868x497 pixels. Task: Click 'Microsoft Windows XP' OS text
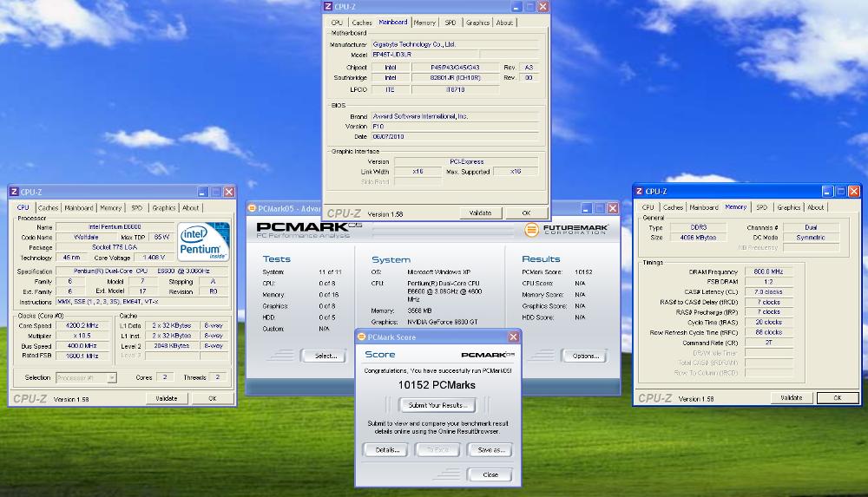(x=439, y=272)
